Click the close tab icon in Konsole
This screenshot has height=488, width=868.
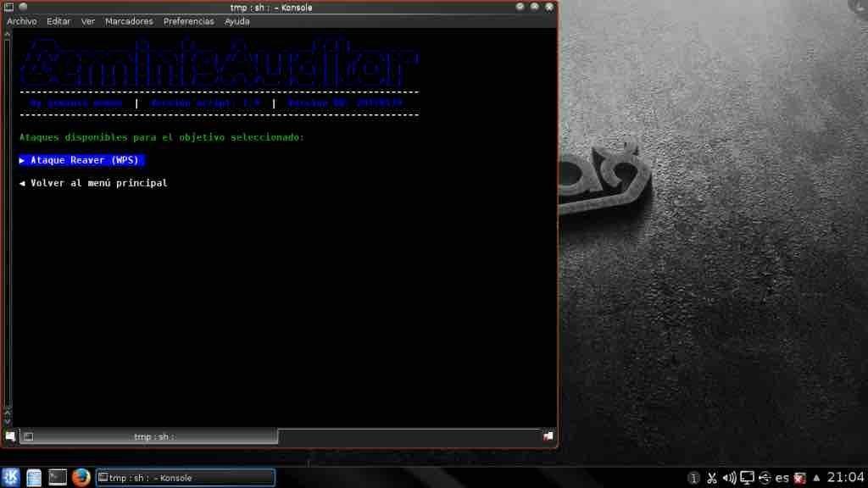548,436
